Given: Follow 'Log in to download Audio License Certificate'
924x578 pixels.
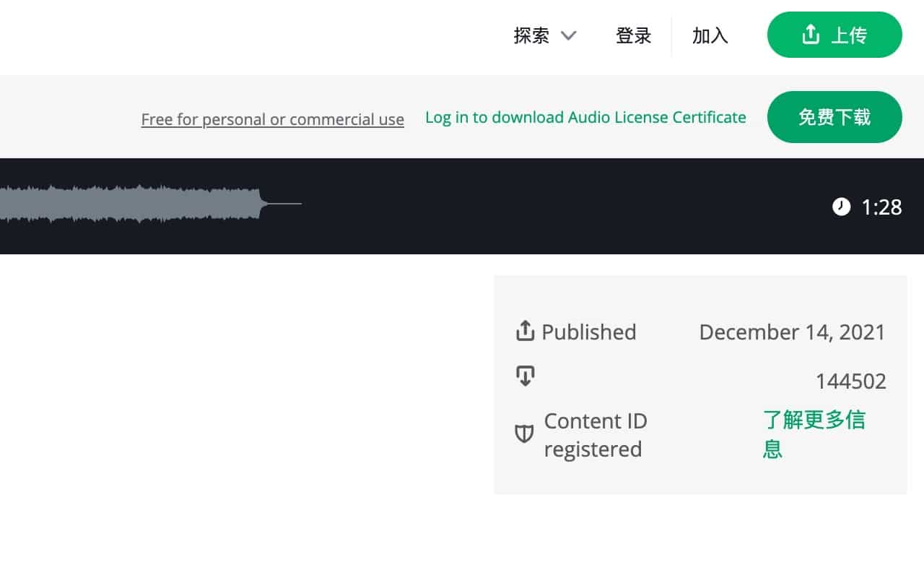Looking at the screenshot, I should point(585,117).
